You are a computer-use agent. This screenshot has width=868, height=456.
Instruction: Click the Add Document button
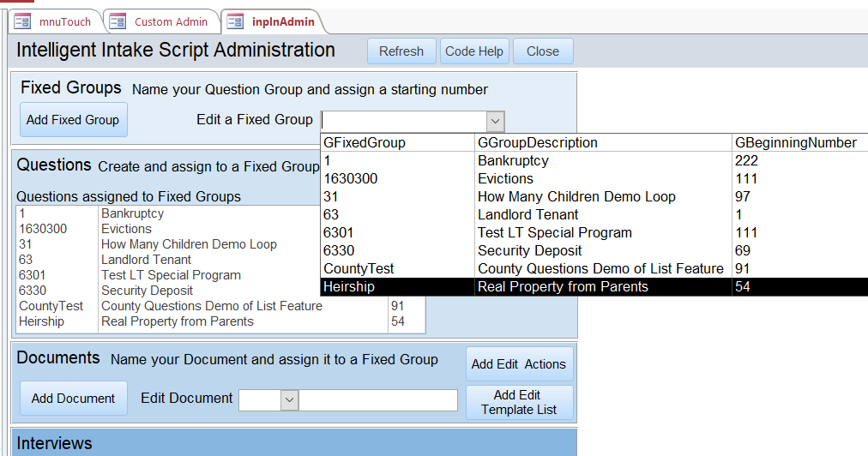pyautogui.click(x=73, y=399)
